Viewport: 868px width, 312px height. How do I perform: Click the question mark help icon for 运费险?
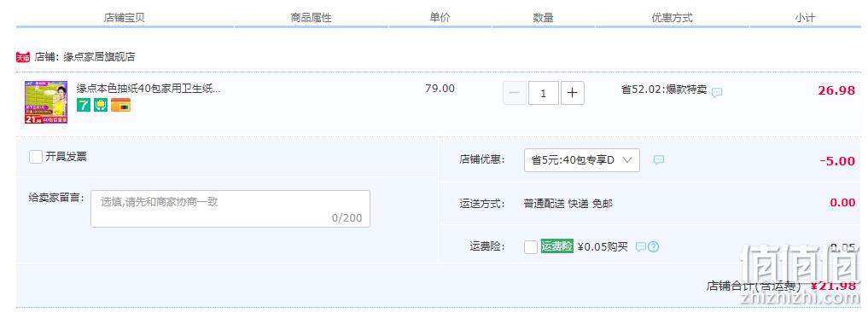tap(653, 246)
